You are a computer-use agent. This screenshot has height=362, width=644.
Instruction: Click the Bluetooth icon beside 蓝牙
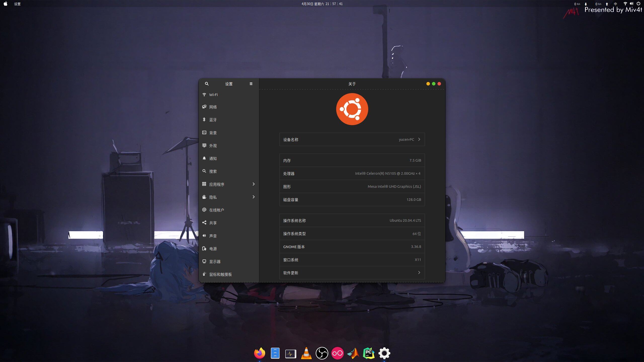[204, 119]
